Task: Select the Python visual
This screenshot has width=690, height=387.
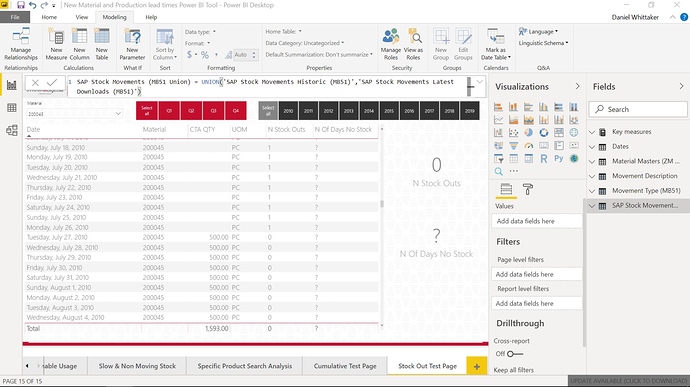Action: [x=559, y=158]
